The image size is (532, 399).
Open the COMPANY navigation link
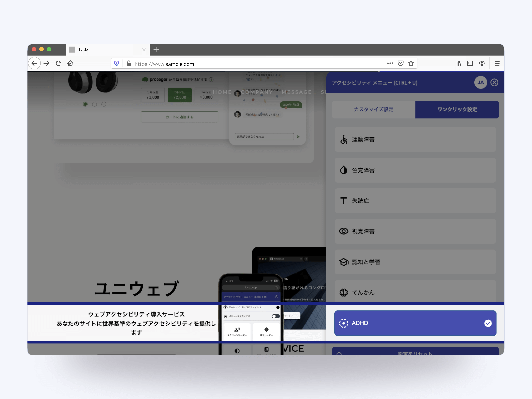[x=257, y=92]
